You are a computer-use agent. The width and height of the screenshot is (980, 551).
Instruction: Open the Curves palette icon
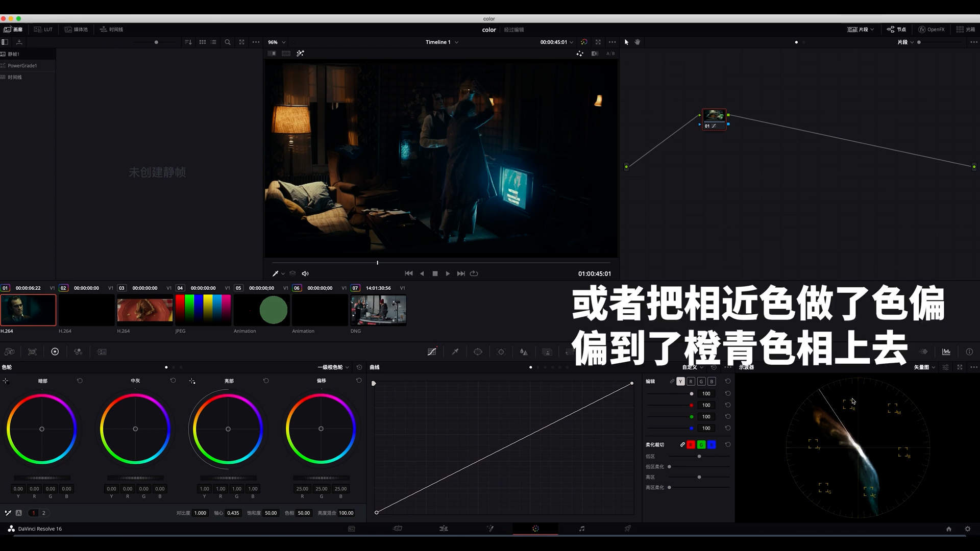tap(432, 352)
